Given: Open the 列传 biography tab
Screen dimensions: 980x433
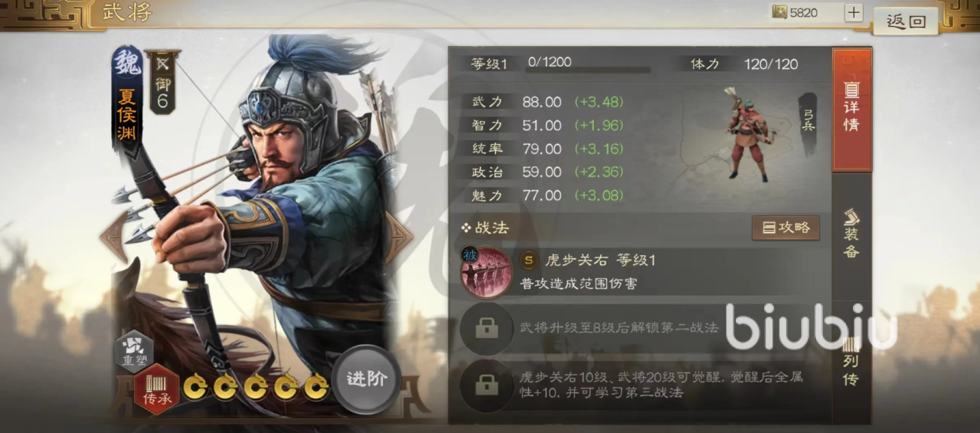Looking at the screenshot, I should [851, 360].
